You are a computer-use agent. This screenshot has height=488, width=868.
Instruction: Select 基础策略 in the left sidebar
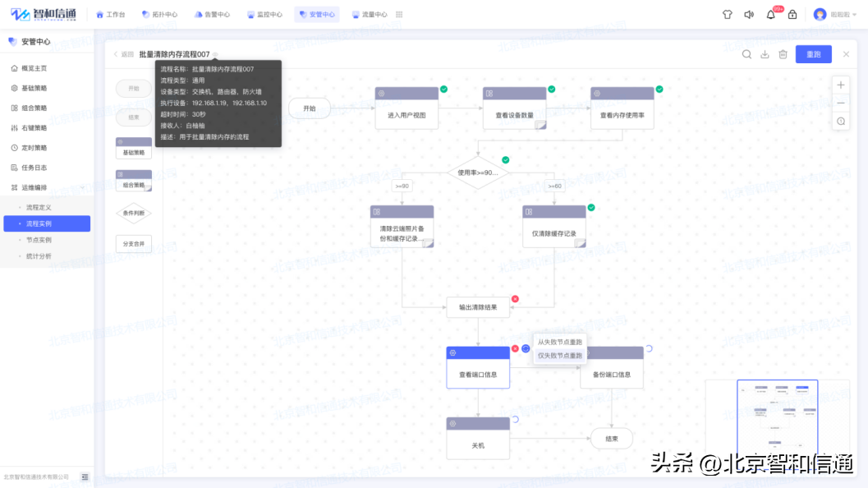click(33, 87)
